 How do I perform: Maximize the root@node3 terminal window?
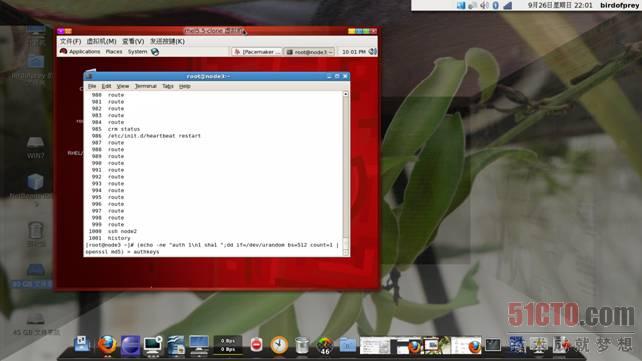[x=337, y=76]
